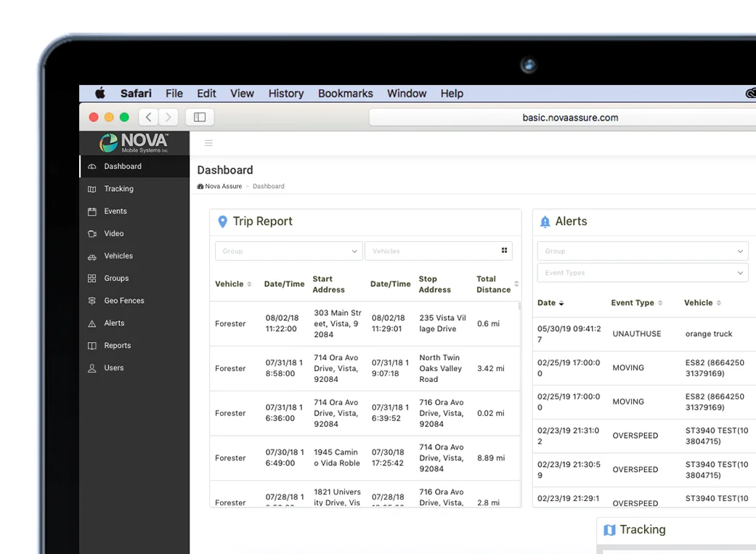Expand the Alerts Group dropdown
The image size is (756, 554).
click(x=643, y=250)
